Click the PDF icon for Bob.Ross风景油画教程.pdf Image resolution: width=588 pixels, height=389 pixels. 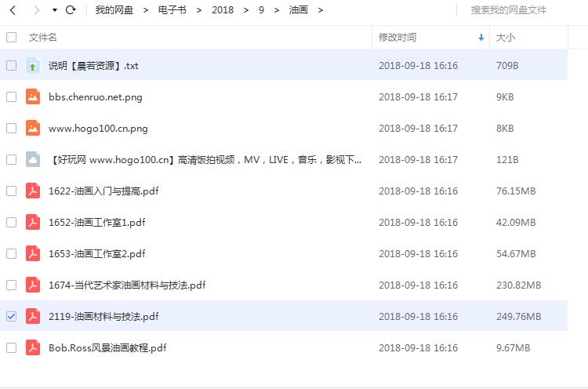click(33, 347)
